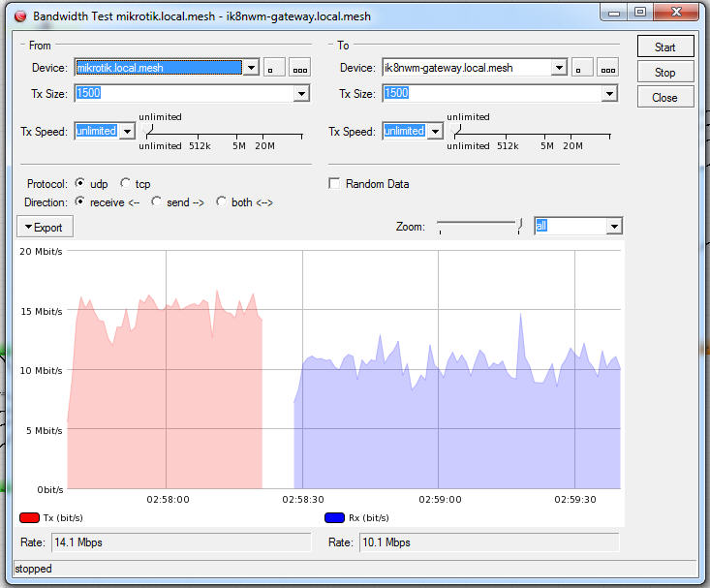Open the Export dropdown menu

coord(45,227)
